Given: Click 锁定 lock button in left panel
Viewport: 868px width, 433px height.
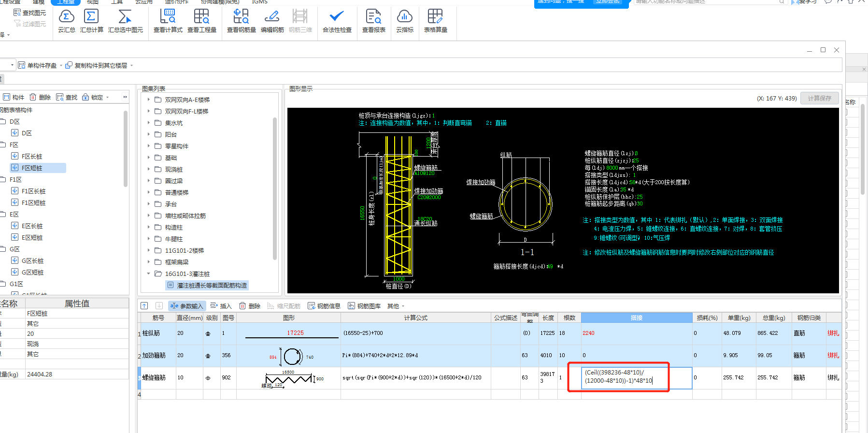Looking at the screenshot, I should click(x=93, y=97).
